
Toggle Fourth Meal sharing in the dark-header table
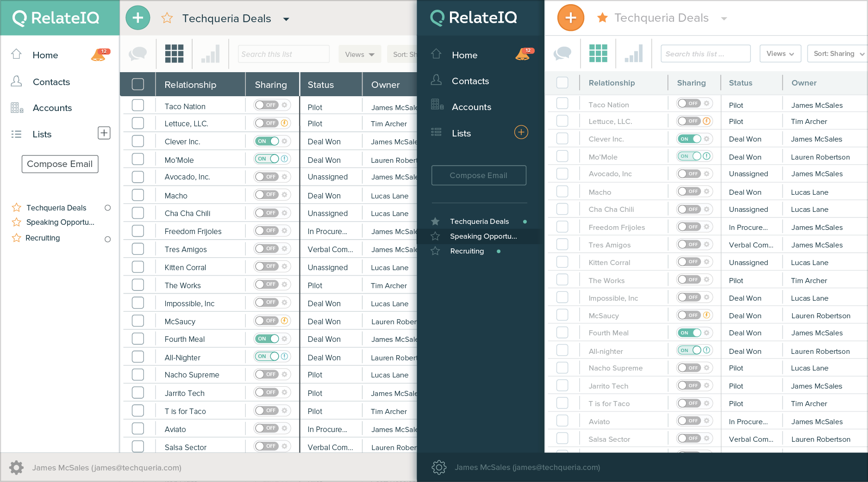268,339
